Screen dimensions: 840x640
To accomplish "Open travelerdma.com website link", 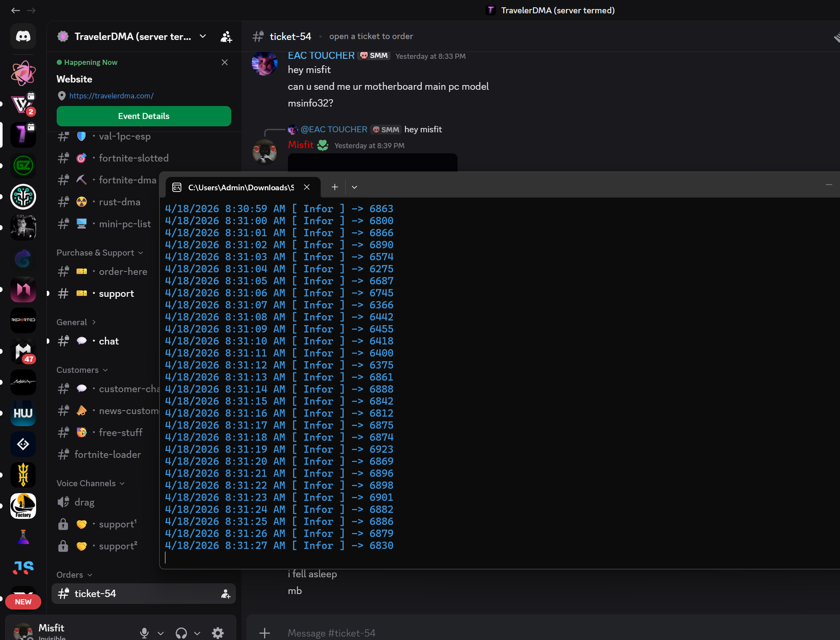I will pyautogui.click(x=111, y=96).
